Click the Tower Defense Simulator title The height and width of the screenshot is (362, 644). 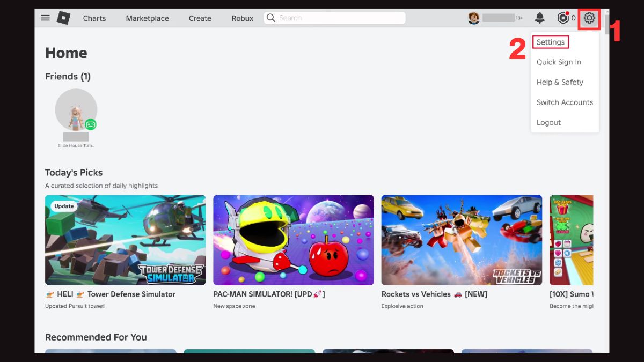[111, 294]
